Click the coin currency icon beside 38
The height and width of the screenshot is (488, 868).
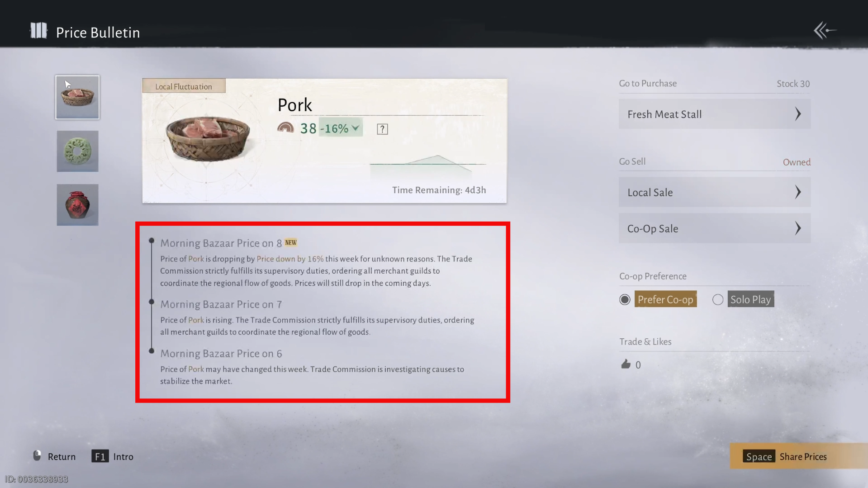[x=285, y=128]
